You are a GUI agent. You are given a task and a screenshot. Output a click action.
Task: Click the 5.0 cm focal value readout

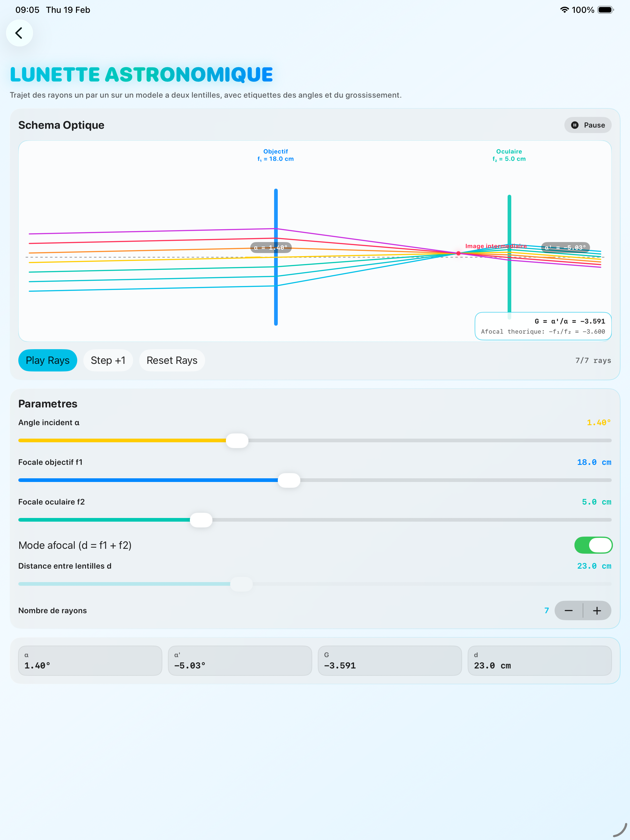[x=597, y=502]
